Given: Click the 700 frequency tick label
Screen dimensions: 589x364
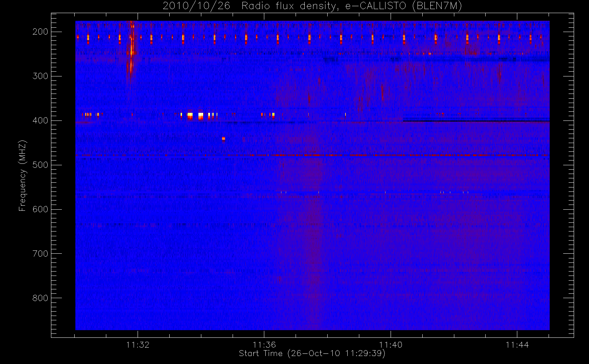Looking at the screenshot, I should tap(40, 254).
